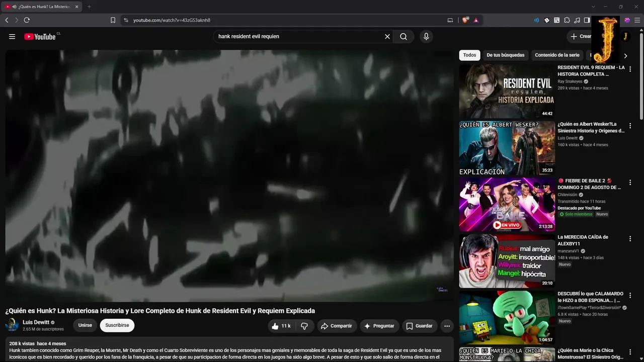Open the browser main hamburger menu
The width and height of the screenshot is (644, 362).
(637, 20)
